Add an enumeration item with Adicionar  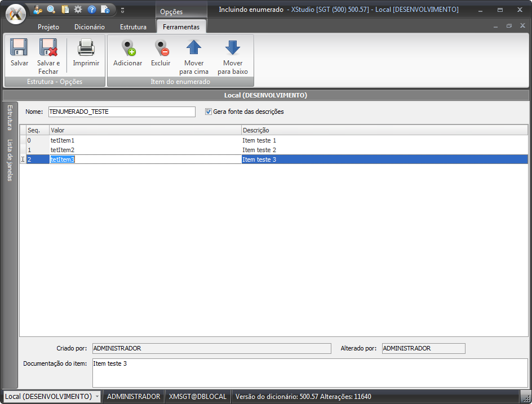tap(127, 52)
